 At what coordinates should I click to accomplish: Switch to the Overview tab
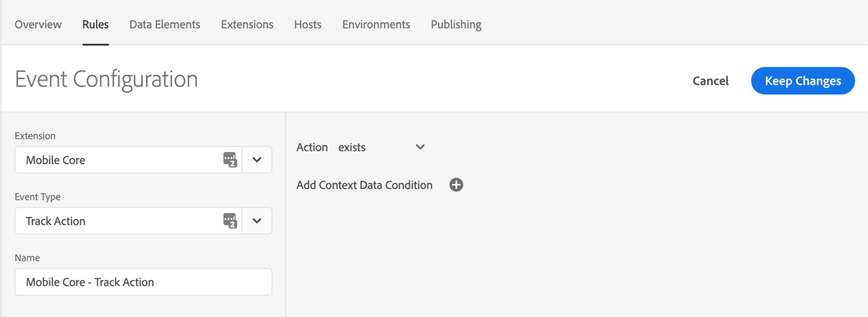(38, 25)
